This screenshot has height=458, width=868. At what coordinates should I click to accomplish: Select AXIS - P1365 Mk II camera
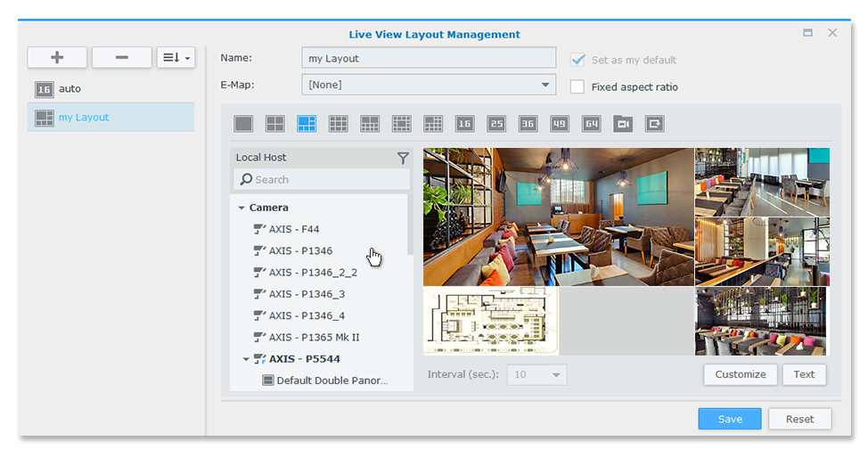(x=314, y=337)
